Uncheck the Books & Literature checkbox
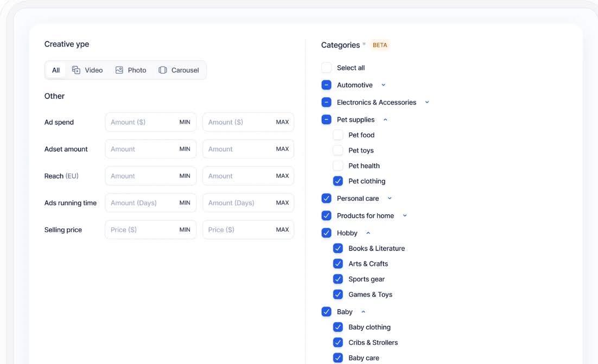This screenshot has height=364, width=598. point(338,248)
